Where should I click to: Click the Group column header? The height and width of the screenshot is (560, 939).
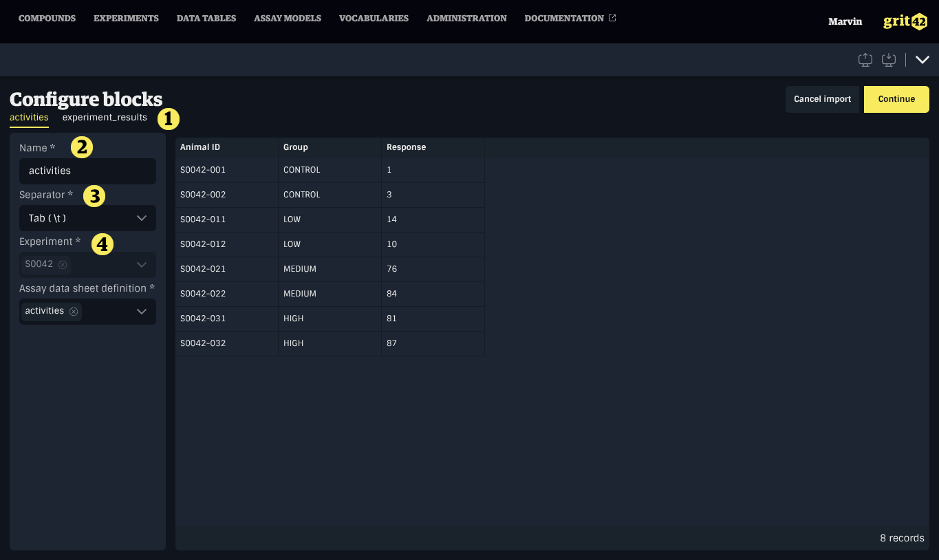[x=330, y=147]
